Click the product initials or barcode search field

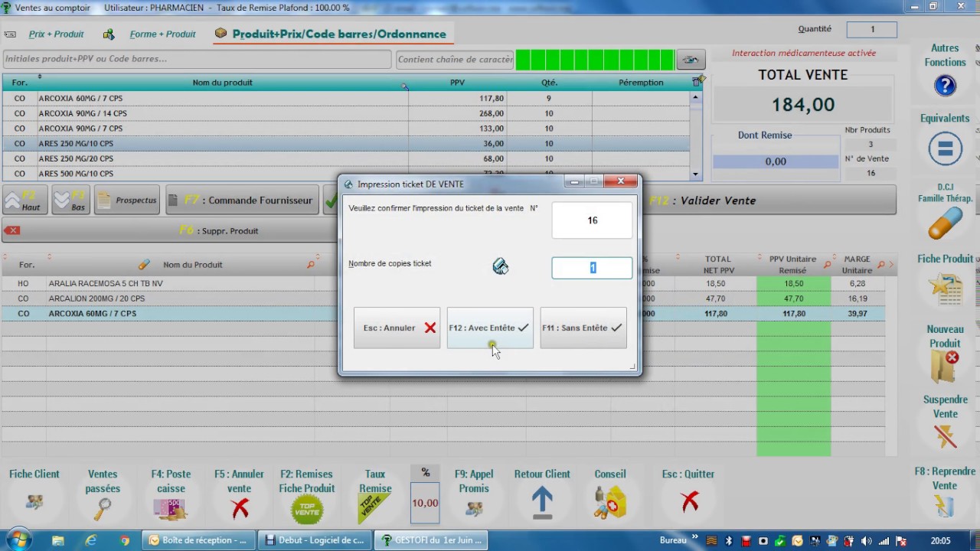click(198, 59)
